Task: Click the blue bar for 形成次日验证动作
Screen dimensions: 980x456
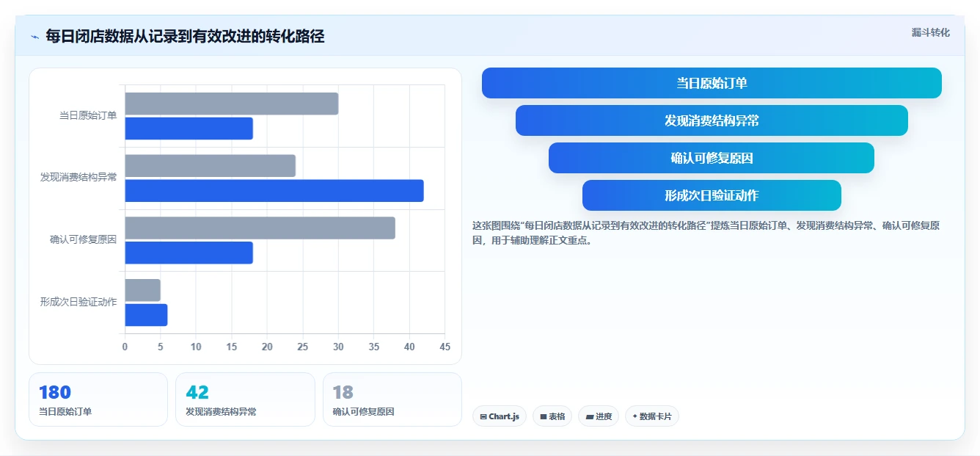Action: [x=147, y=315]
